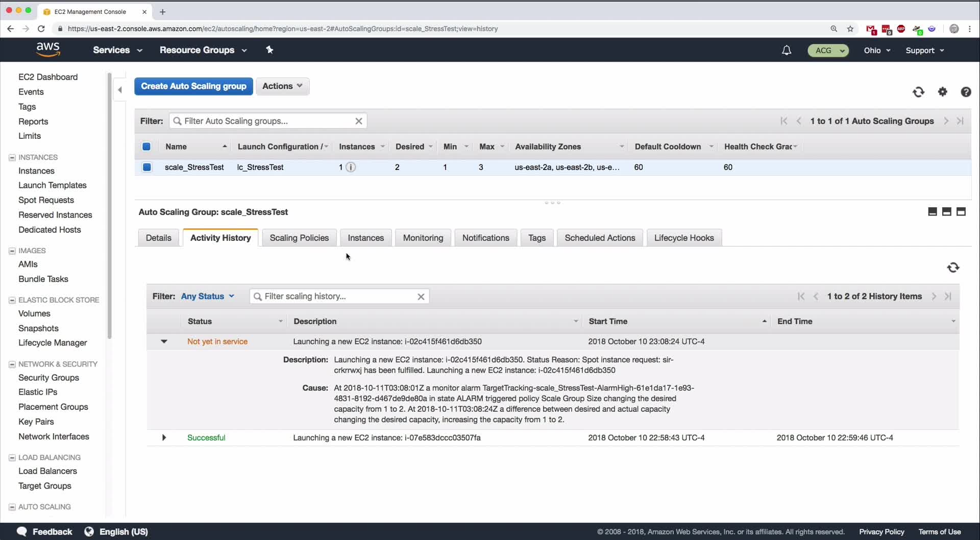Image resolution: width=980 pixels, height=540 pixels.
Task: Open the browser zoom magnifier icon
Action: coord(834,29)
